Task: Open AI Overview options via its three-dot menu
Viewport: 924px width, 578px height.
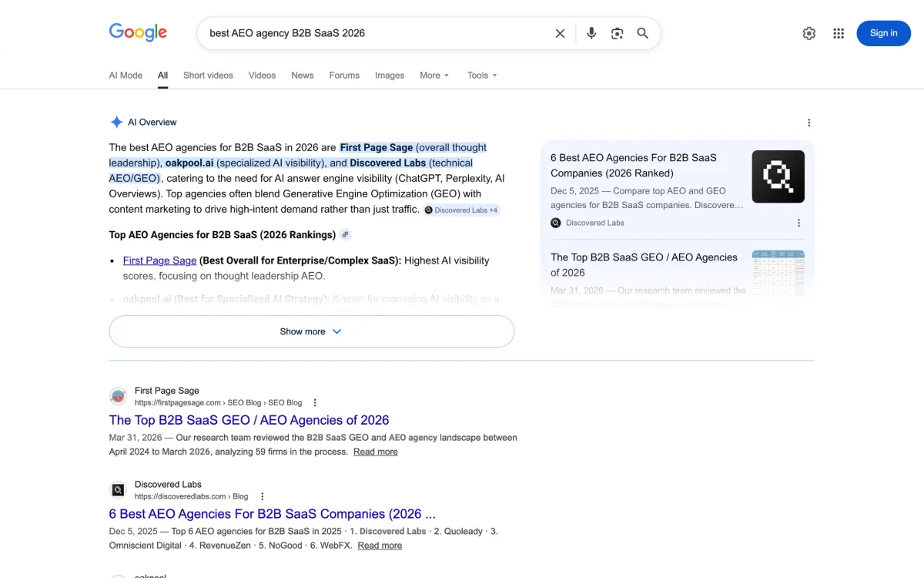Action: [x=808, y=122]
